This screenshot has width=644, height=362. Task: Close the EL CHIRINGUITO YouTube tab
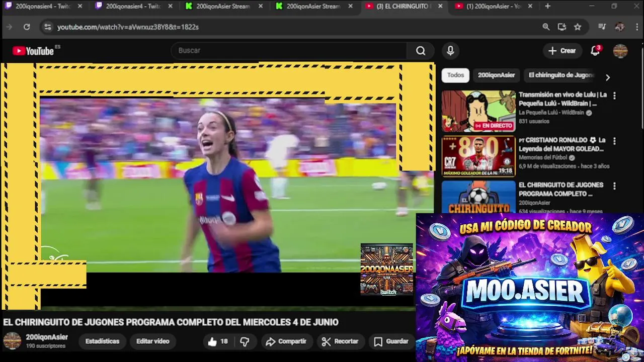440,6
